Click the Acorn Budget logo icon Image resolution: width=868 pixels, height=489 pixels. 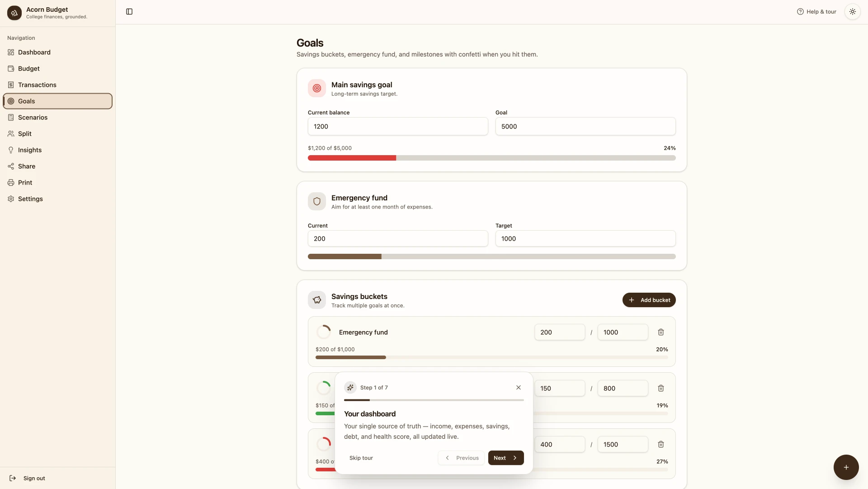click(14, 13)
